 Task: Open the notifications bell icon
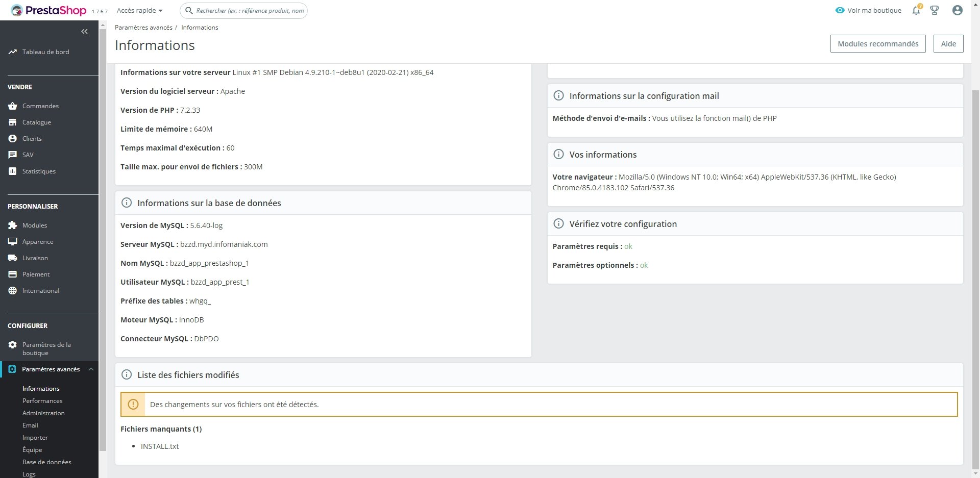[x=917, y=10]
